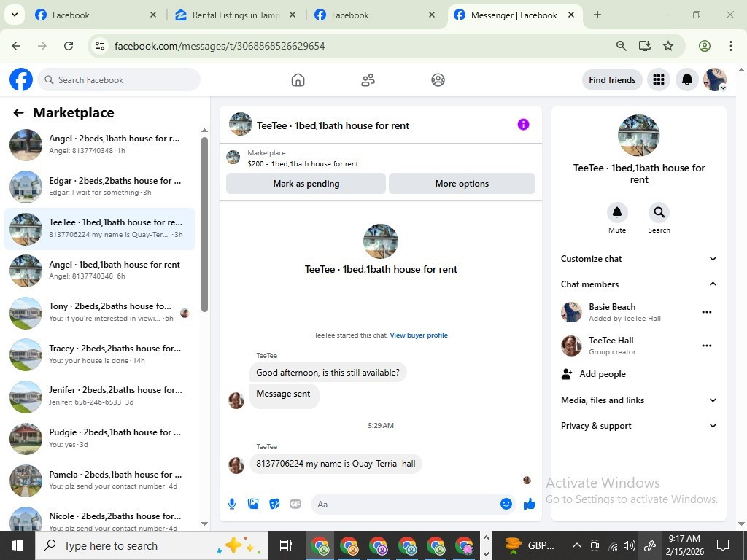Mute this chat with the bell button
The image size is (747, 560).
tap(617, 212)
